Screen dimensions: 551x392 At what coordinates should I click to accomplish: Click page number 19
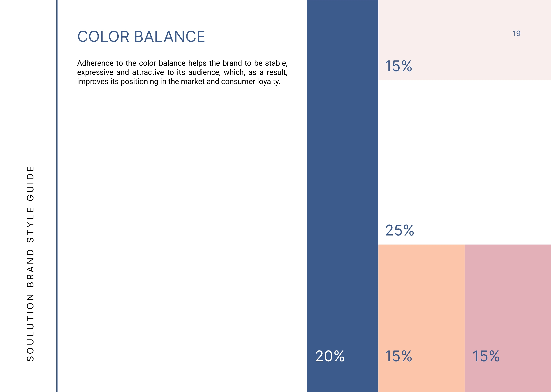[516, 34]
